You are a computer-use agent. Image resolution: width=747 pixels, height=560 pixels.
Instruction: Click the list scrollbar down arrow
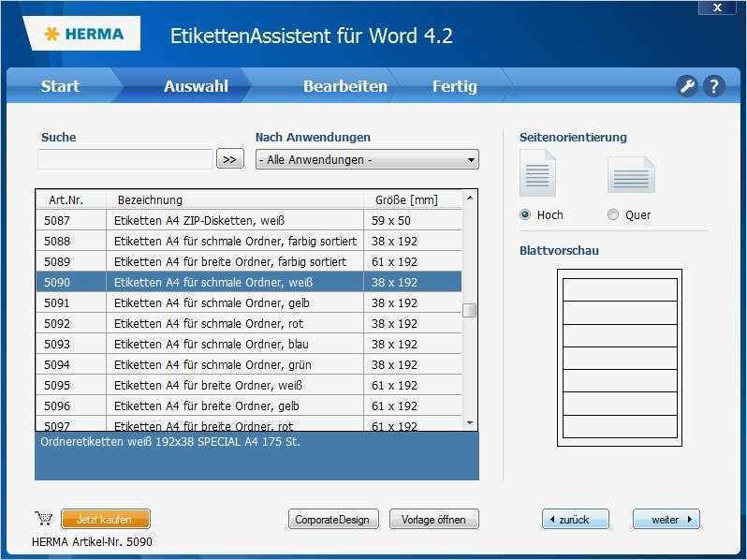[470, 422]
